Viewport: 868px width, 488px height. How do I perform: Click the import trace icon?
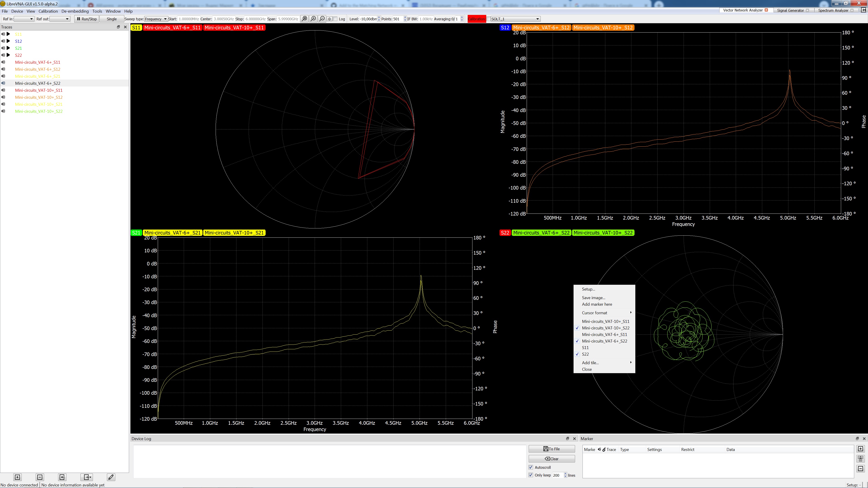[62, 477]
